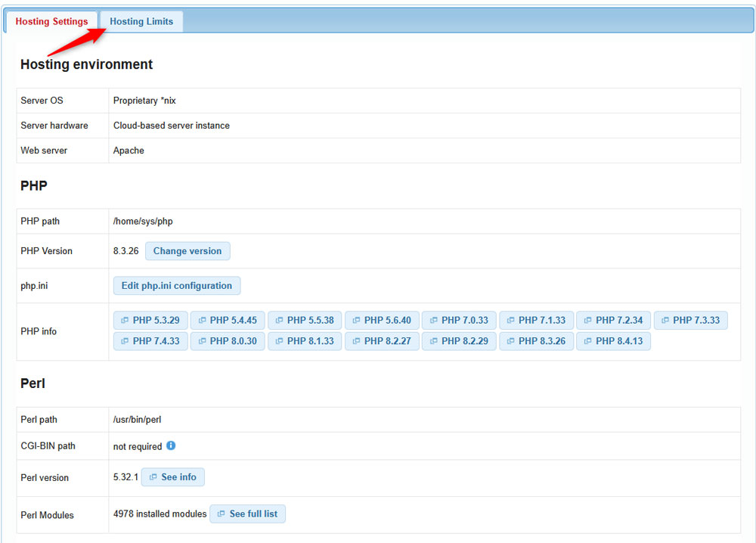
Task: Switch to the Hosting Limits tab
Action: pyautogui.click(x=141, y=21)
